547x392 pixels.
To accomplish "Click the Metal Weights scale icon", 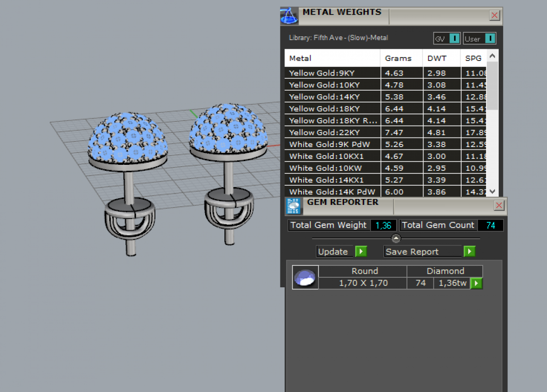I will click(288, 16).
